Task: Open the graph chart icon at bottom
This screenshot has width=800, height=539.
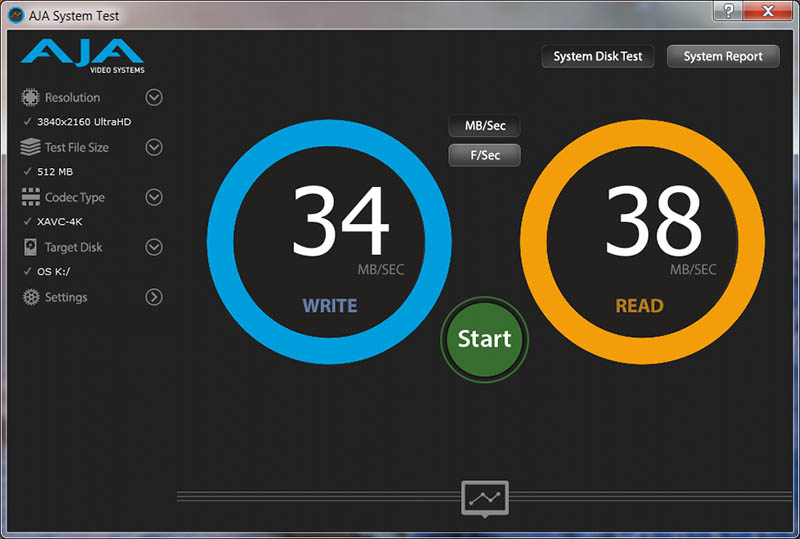Action: (484, 497)
